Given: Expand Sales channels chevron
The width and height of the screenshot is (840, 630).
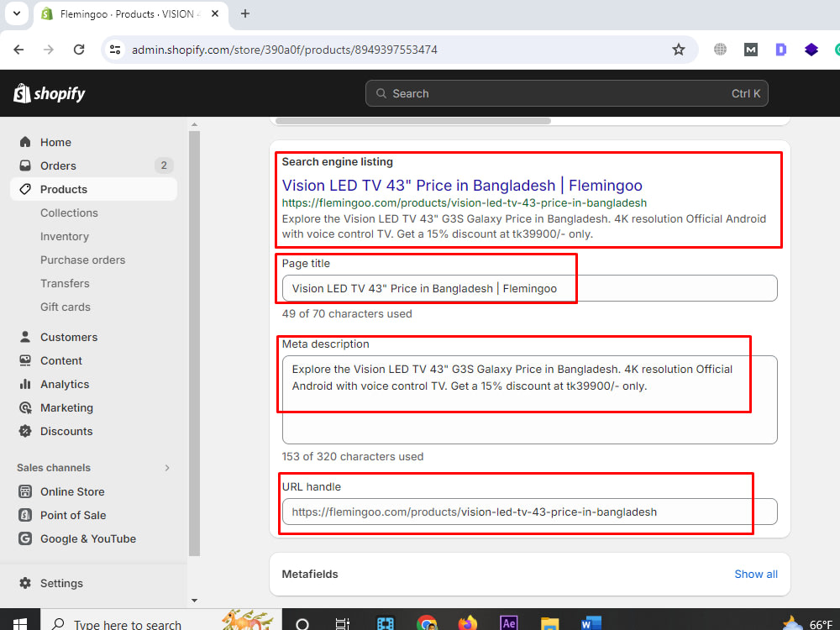Looking at the screenshot, I should tap(167, 468).
